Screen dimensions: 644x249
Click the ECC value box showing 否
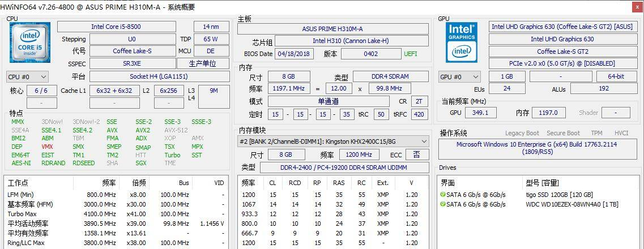point(417,154)
